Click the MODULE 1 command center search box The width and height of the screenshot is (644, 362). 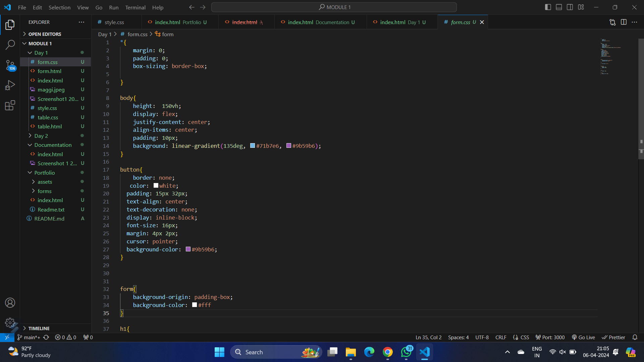(334, 7)
